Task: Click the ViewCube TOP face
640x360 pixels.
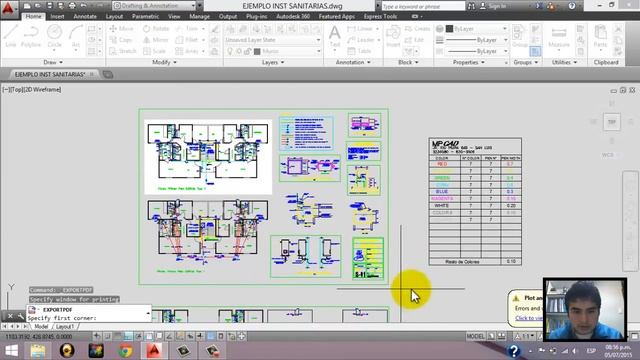Action: 611,122
